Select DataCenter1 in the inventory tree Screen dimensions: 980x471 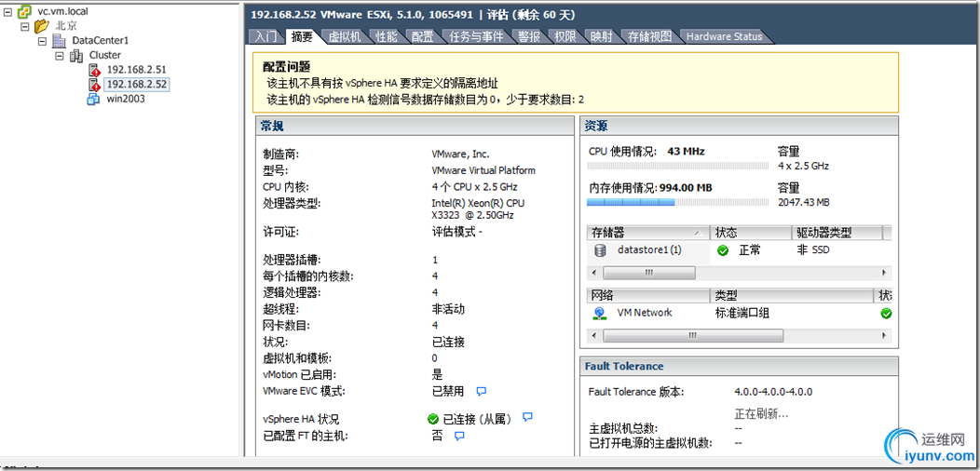pos(100,41)
